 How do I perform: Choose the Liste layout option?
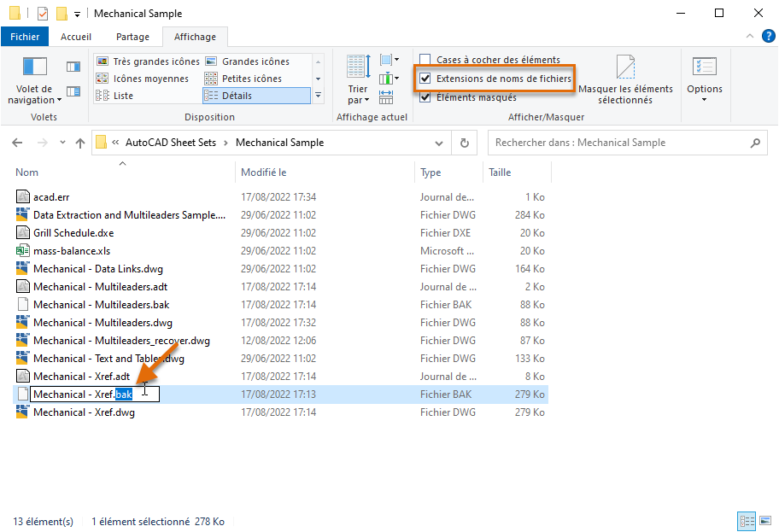pyautogui.click(x=114, y=96)
